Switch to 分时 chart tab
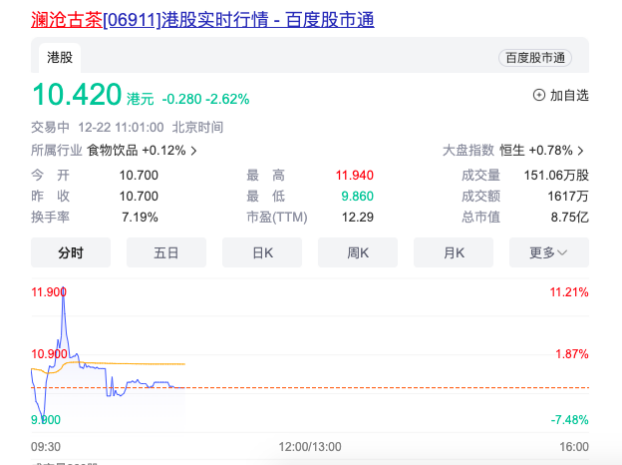This screenshot has height=465, width=622. (x=71, y=252)
